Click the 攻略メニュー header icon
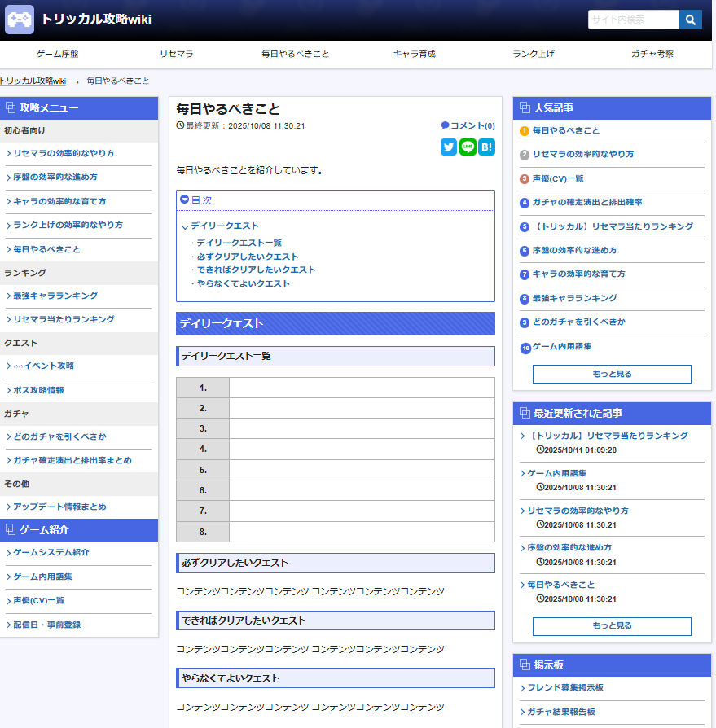716x728 pixels. pos(11,107)
